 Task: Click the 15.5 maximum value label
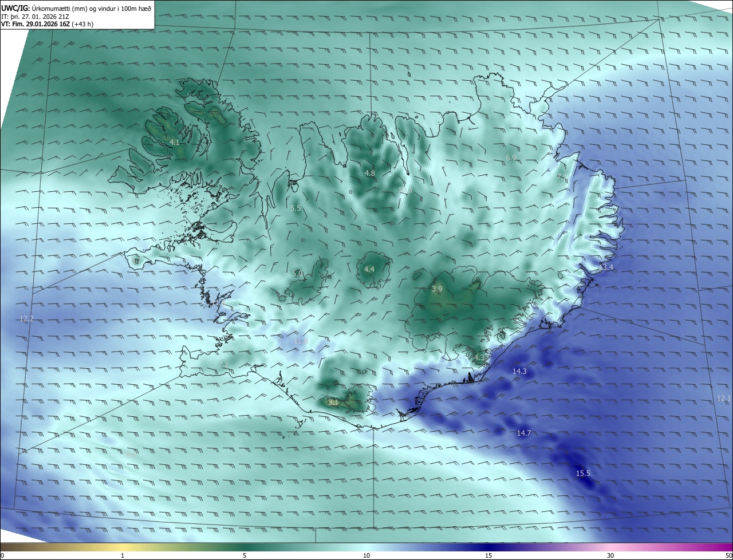583,473
